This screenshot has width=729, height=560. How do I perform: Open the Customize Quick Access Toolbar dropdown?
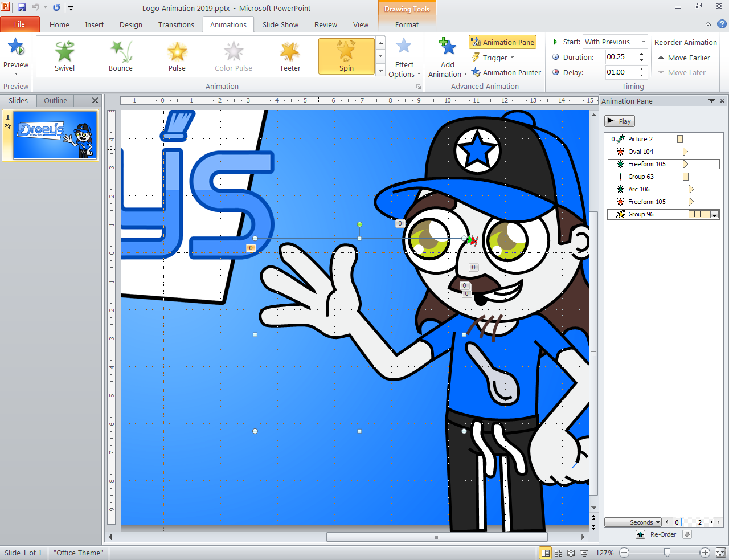[x=71, y=9]
